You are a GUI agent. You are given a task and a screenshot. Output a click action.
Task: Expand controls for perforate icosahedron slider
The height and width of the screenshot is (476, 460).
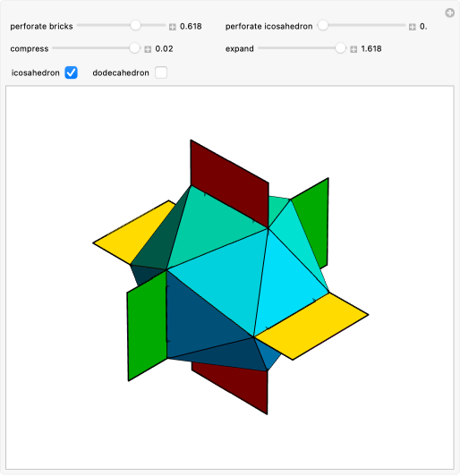pos(412,27)
